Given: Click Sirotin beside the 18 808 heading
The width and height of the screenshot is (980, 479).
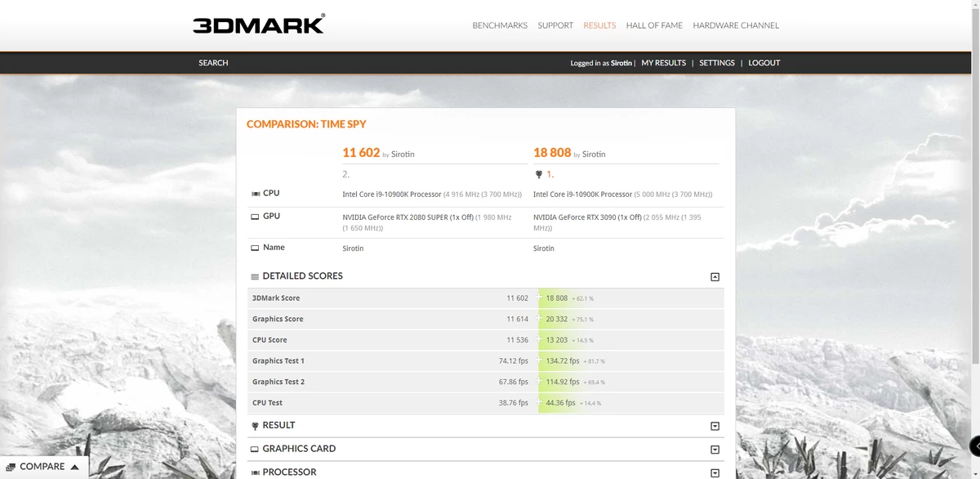Looking at the screenshot, I should tap(594, 154).
